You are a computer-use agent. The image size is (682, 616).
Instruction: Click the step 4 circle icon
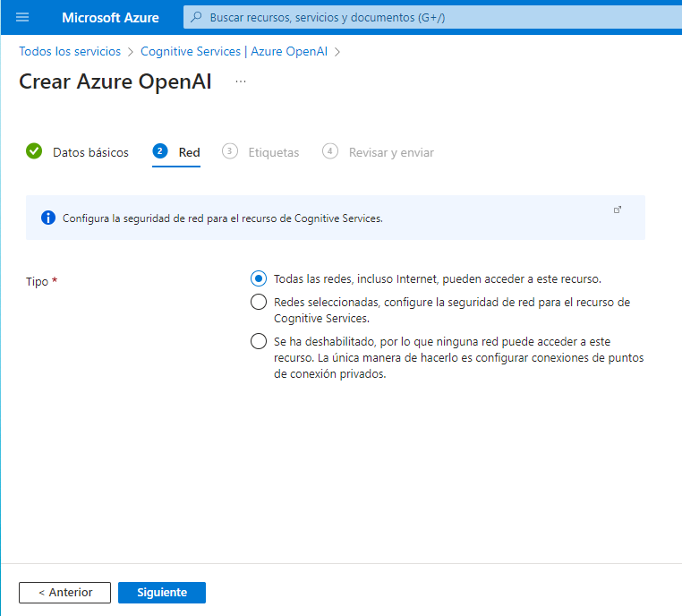click(330, 151)
